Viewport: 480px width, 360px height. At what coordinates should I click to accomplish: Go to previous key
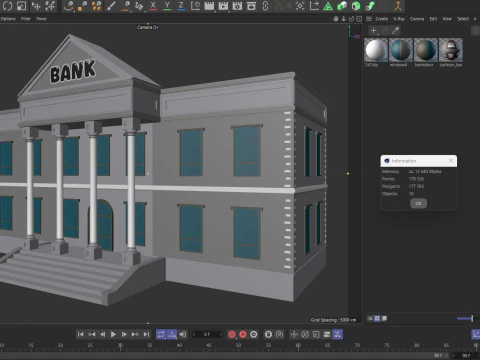[91, 334]
